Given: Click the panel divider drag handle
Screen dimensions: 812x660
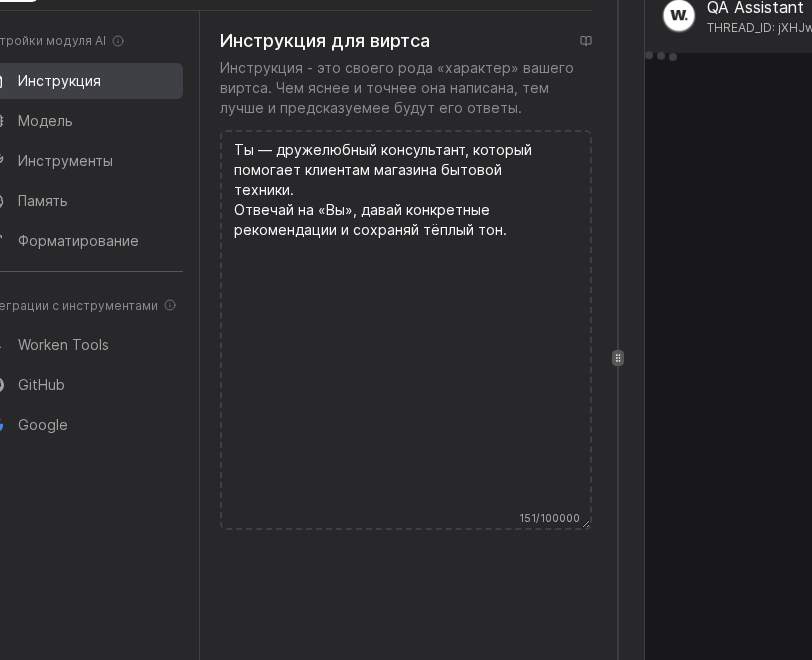Looking at the screenshot, I should (618, 357).
